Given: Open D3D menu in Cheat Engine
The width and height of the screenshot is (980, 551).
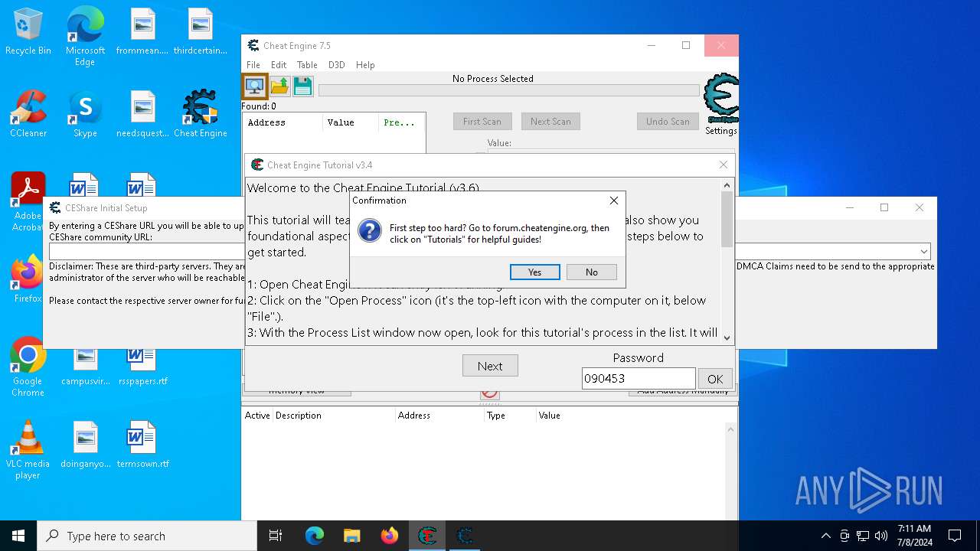Looking at the screenshot, I should 337,65.
